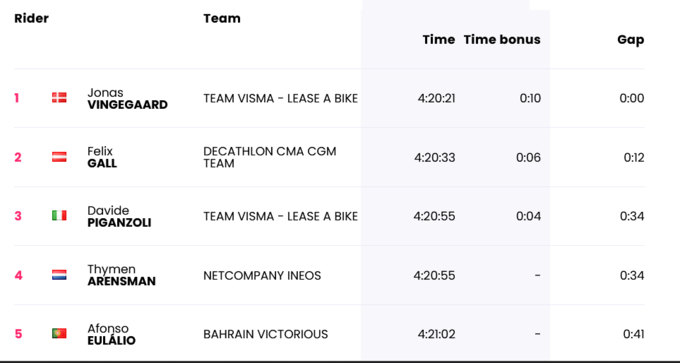Click the Italian flag next to Piganzoli
Image resolution: width=680 pixels, height=363 pixels.
(x=59, y=216)
